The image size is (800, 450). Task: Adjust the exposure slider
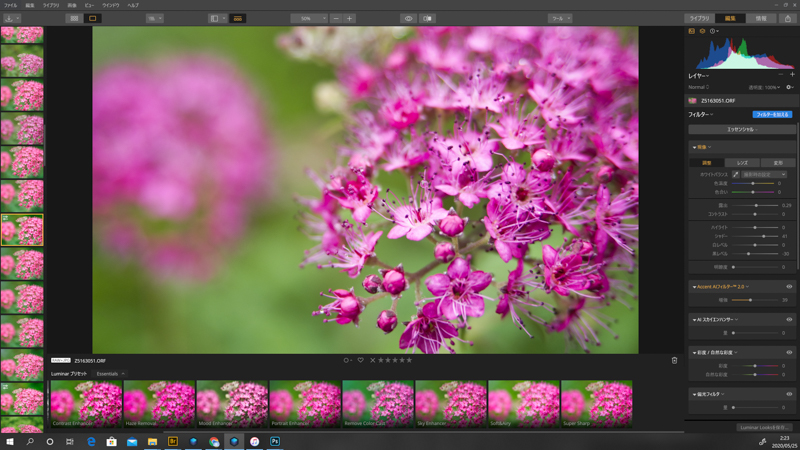click(754, 205)
